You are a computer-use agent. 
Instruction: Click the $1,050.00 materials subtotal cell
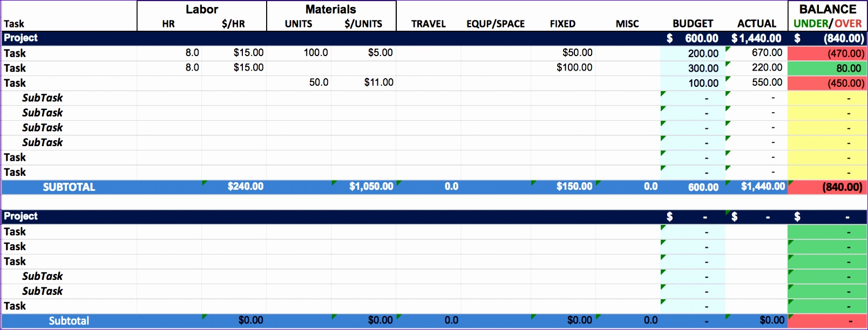click(x=371, y=187)
